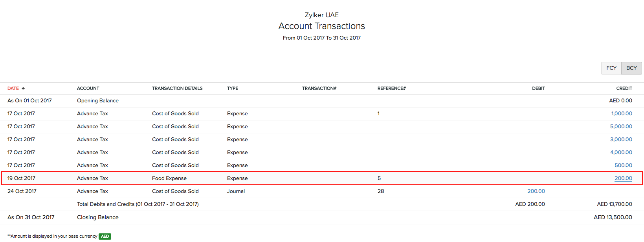Screen dimensions: 644x242
Task: Click the ACCOUNT column header
Action: coord(88,89)
